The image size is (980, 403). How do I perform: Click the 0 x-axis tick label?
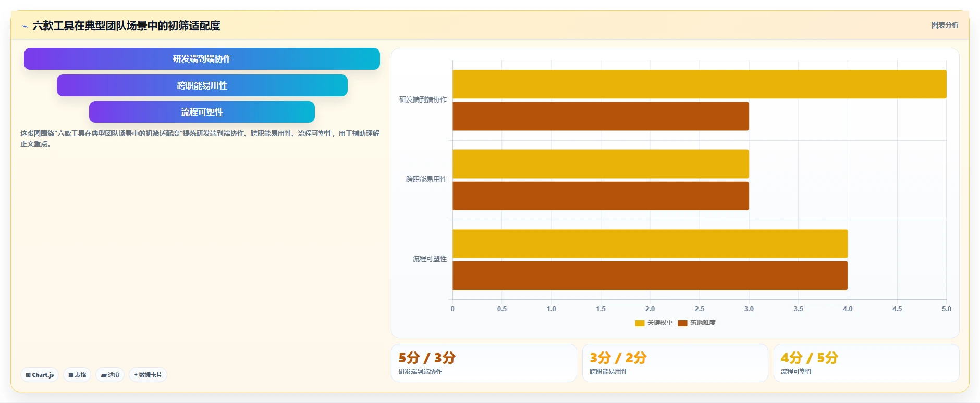(452, 309)
